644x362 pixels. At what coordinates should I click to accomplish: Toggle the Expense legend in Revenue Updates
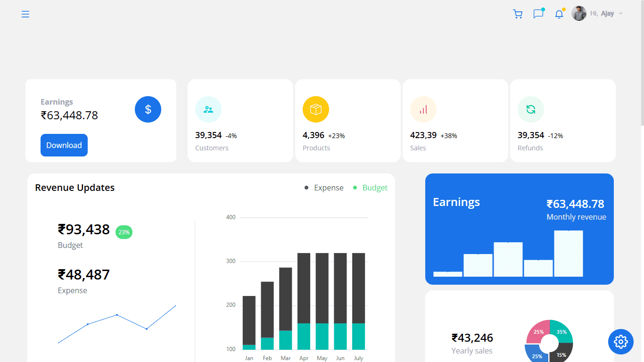point(329,188)
